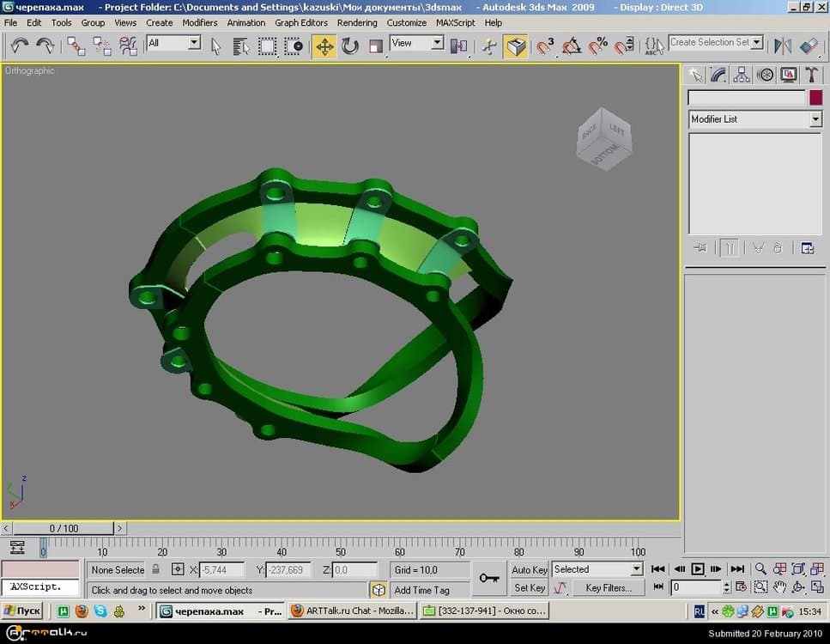Click the Select and Manipulate icon
The width and height of the screenshot is (830, 644).
click(489, 46)
